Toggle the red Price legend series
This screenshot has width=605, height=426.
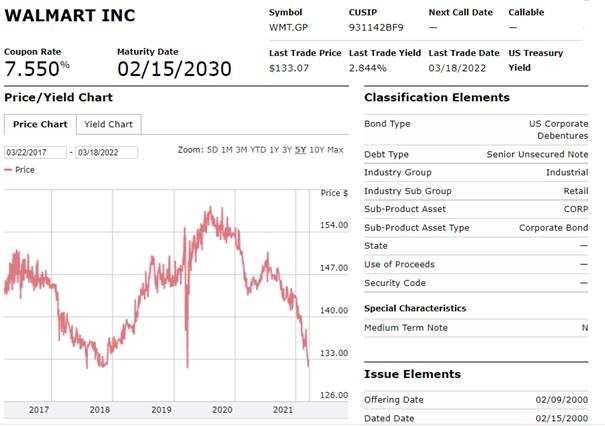point(20,170)
